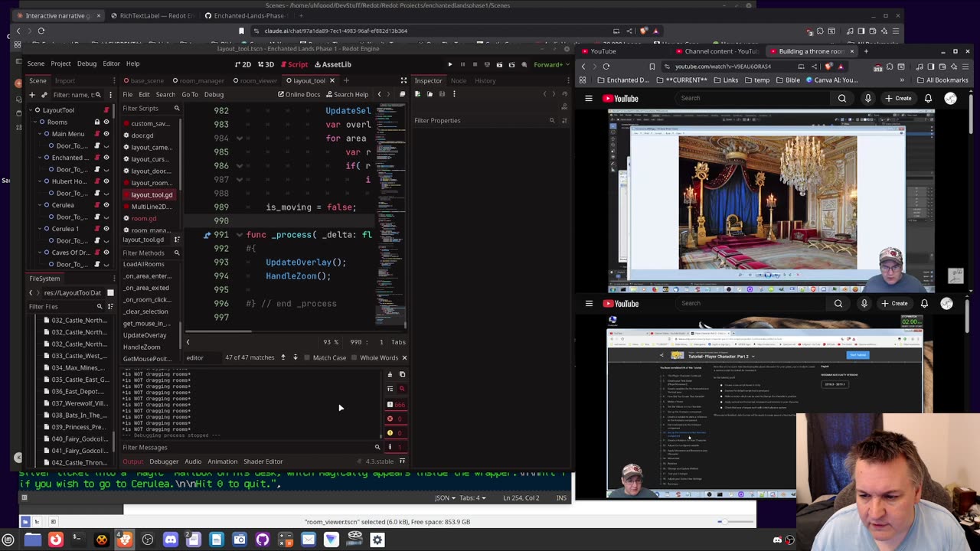
Task: Collapse the Hubert Ho... node
Action: (x=41, y=181)
